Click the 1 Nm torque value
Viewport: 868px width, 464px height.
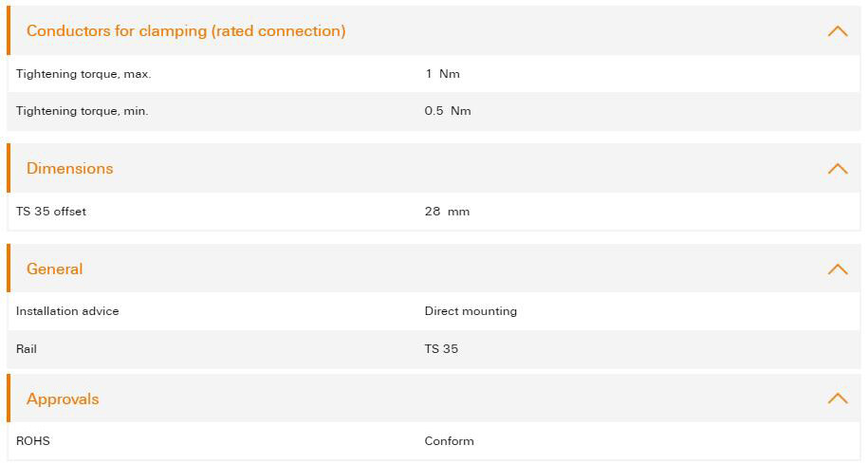click(442, 74)
